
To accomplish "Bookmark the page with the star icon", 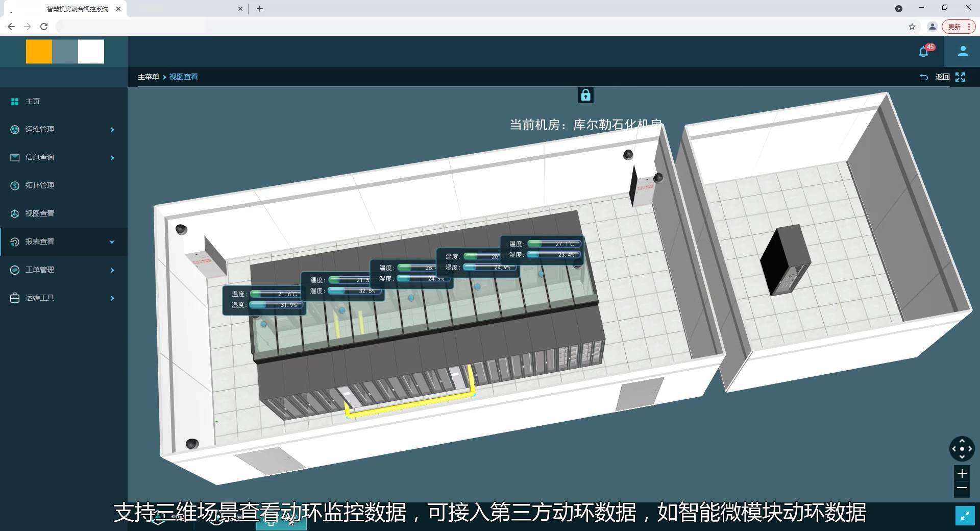I will [x=912, y=27].
